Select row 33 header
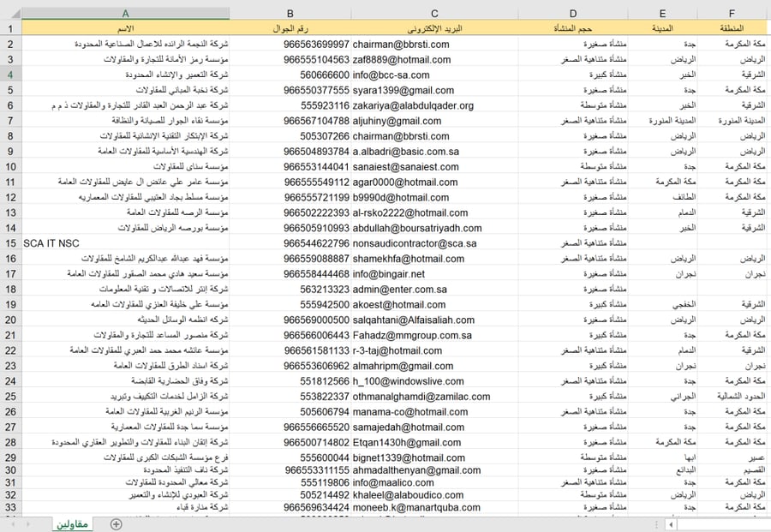This screenshot has height=532, width=771. click(x=10, y=507)
